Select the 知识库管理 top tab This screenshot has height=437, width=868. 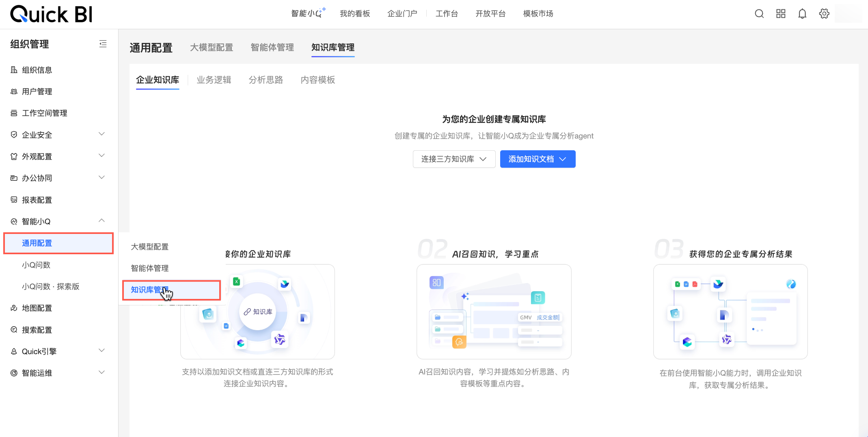(333, 48)
